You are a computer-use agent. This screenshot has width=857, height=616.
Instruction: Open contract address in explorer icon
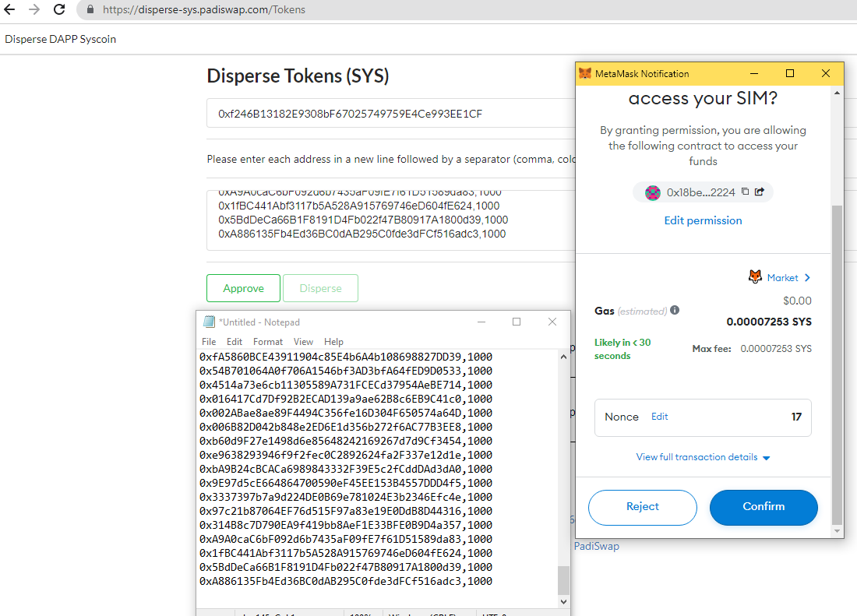pos(759,192)
